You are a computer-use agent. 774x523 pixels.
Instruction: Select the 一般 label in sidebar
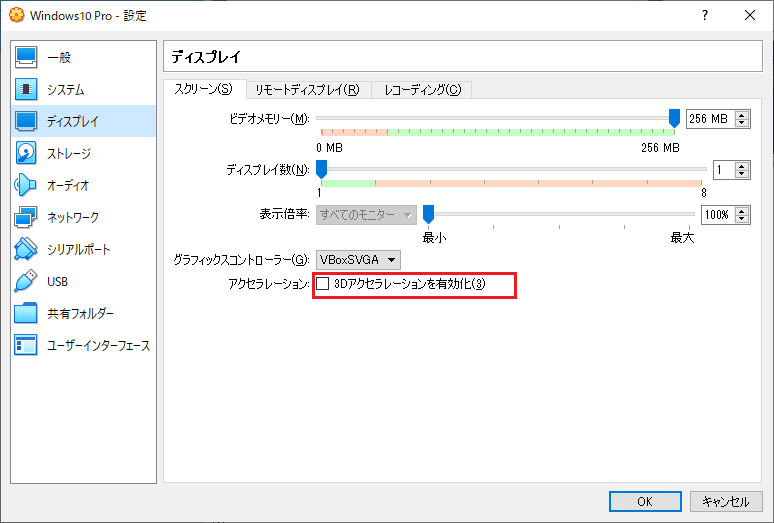click(59, 57)
